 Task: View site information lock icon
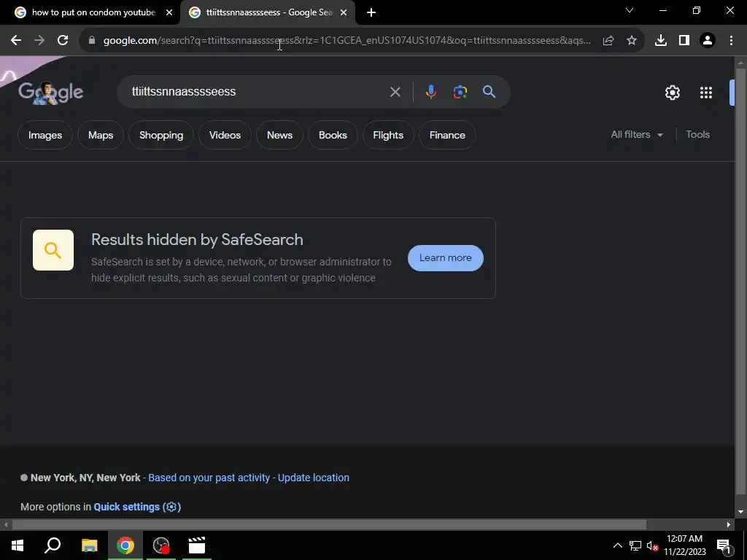point(92,41)
